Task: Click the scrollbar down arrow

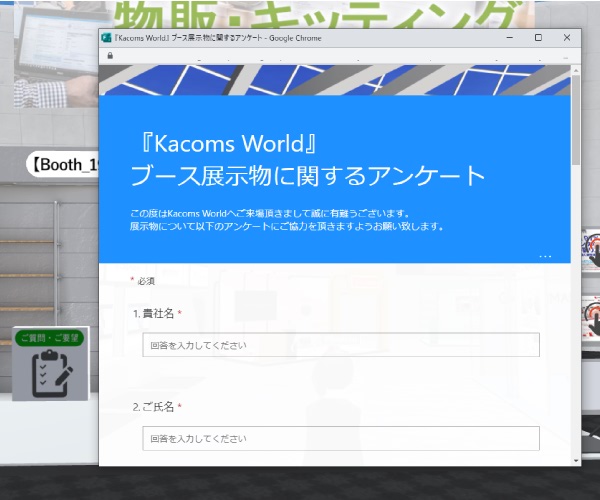Action: pyautogui.click(x=576, y=461)
